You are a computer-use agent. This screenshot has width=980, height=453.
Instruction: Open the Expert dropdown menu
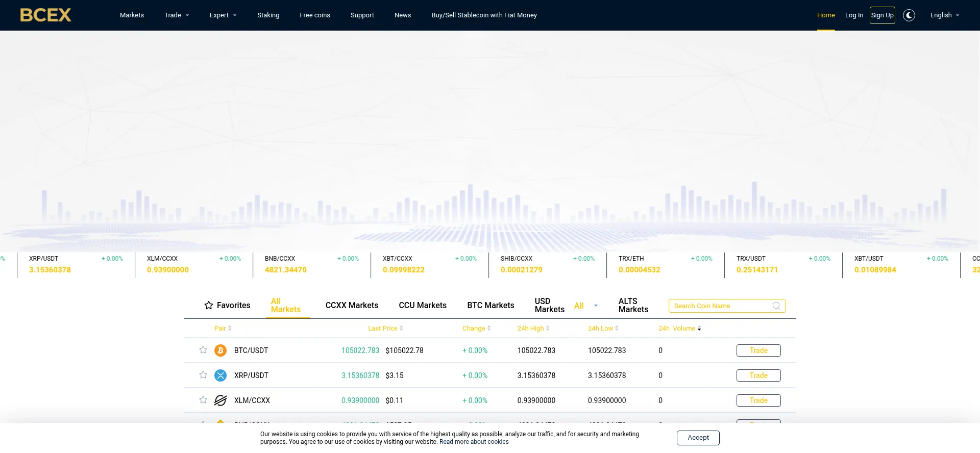[x=223, y=15]
